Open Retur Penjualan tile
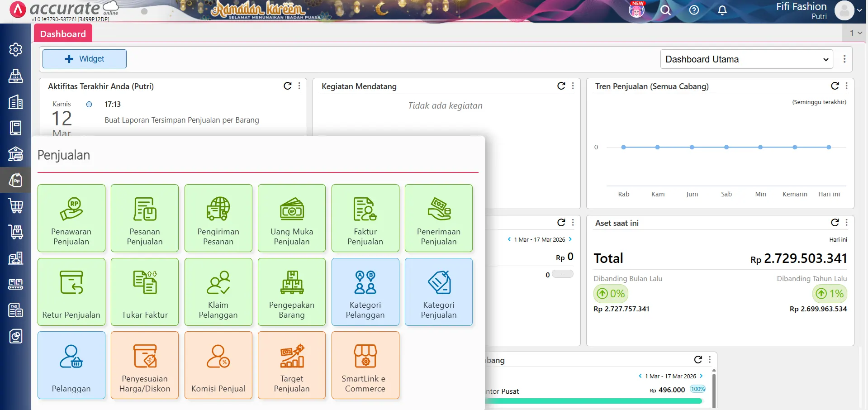 click(71, 291)
